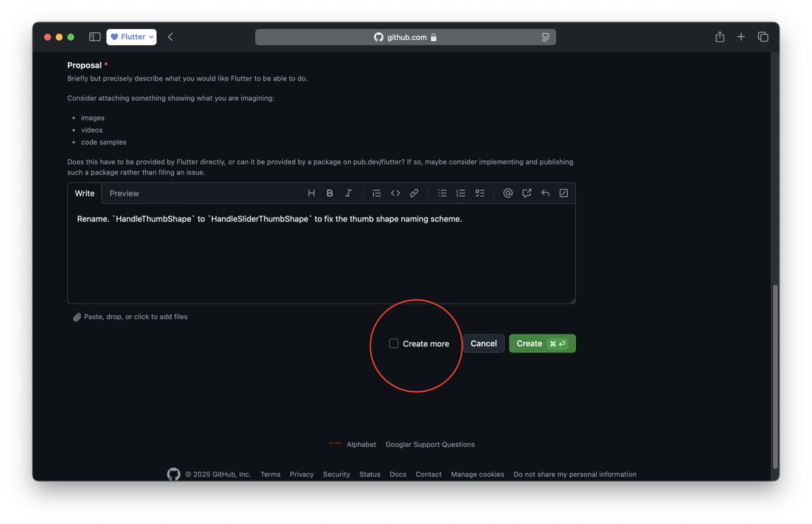Show Safari tab overview icon

pyautogui.click(x=763, y=37)
